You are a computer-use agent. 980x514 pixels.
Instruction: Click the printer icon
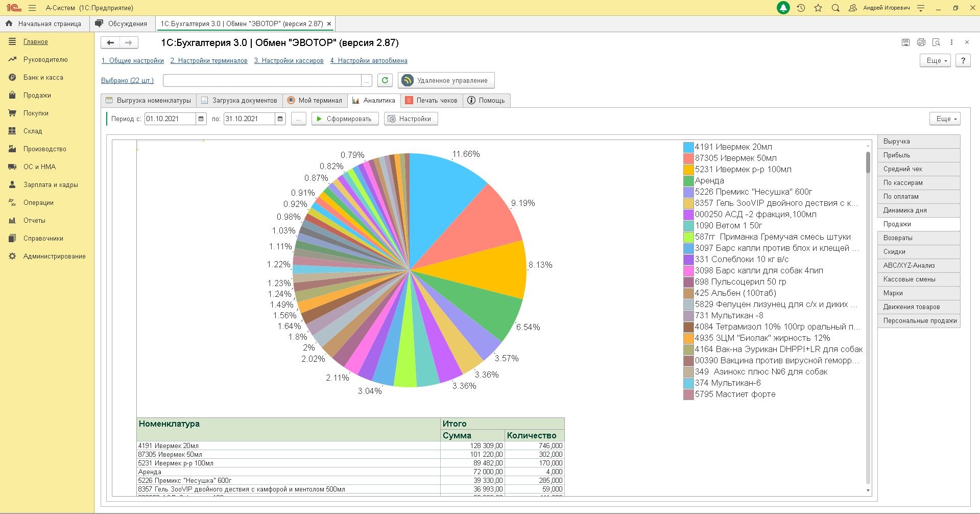(x=921, y=42)
